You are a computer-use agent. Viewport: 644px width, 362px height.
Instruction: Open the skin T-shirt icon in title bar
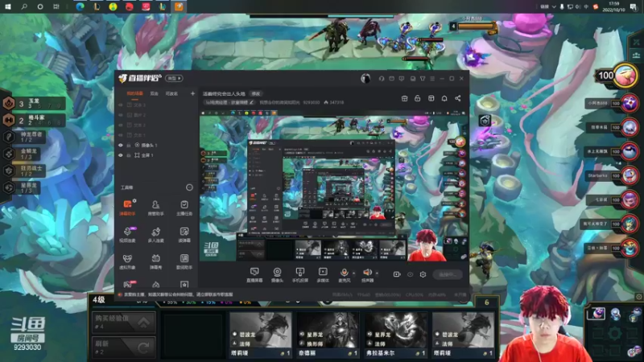pyautogui.click(x=422, y=78)
